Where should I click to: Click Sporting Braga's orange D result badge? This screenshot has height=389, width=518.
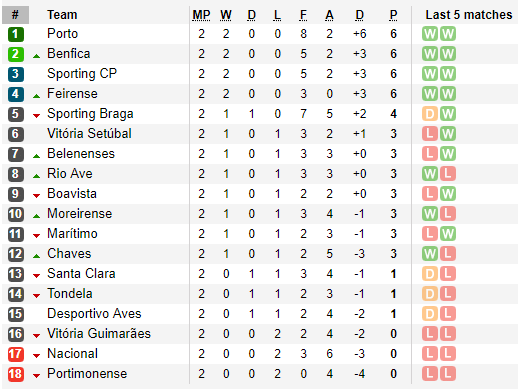click(430, 114)
